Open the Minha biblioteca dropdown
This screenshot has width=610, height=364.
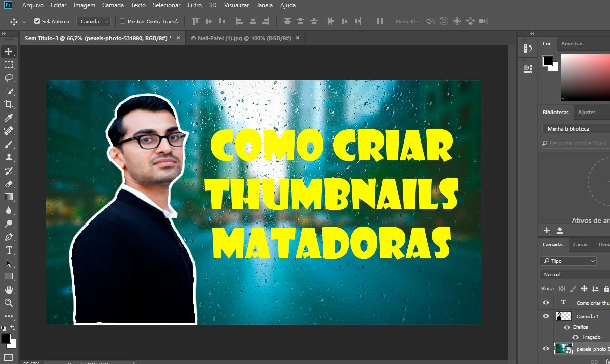[576, 129]
